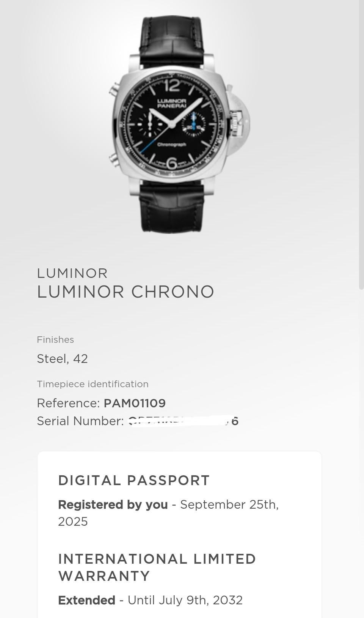
Task: Tap the Extended warranty status
Action: tap(86, 600)
